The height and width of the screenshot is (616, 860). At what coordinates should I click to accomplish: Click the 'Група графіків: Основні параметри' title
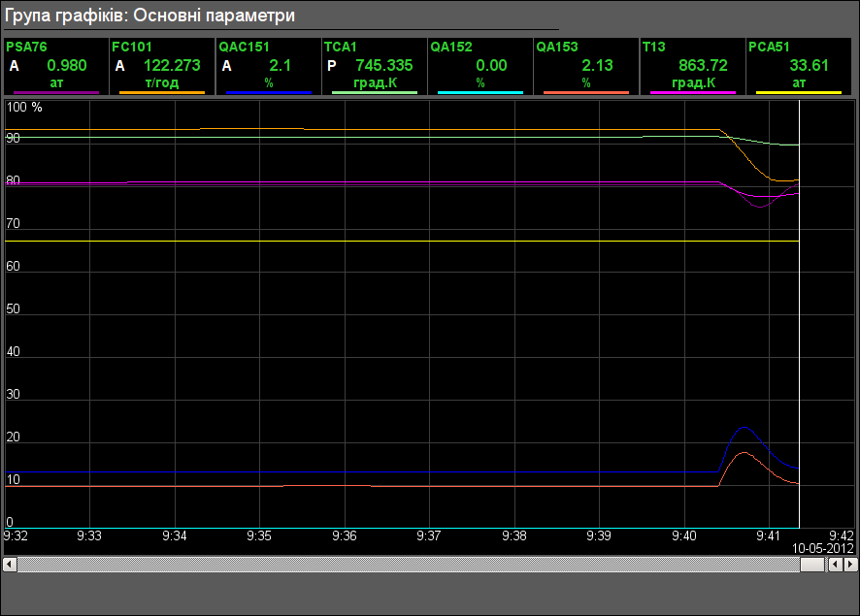click(149, 16)
